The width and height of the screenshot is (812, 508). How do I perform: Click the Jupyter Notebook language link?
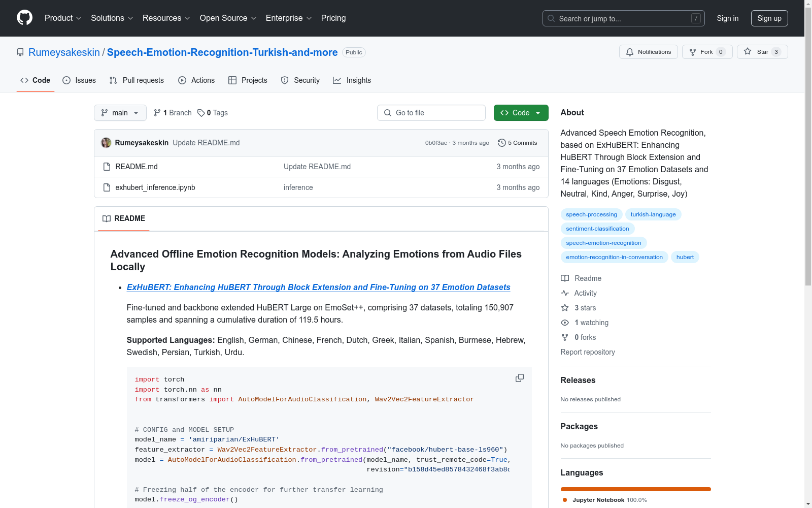(604, 500)
